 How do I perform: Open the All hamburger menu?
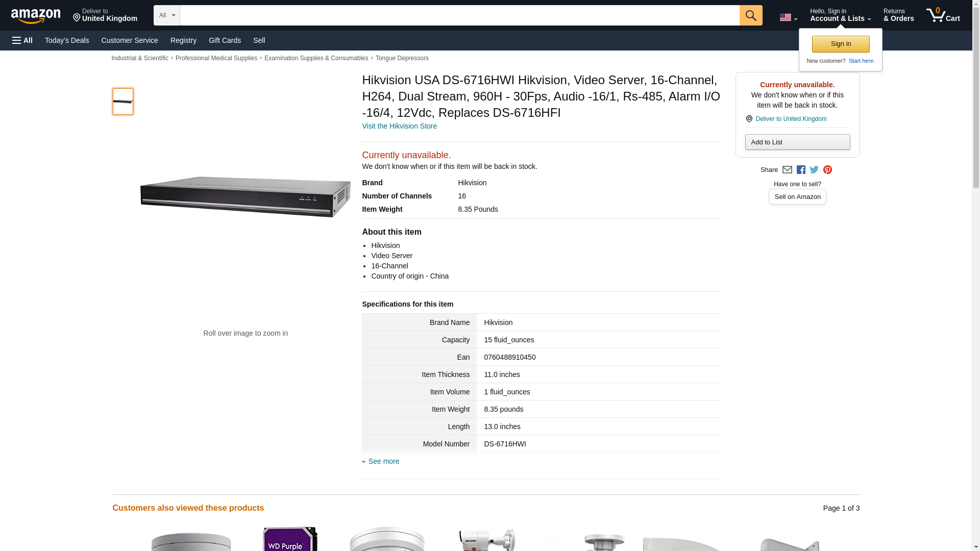22,40
